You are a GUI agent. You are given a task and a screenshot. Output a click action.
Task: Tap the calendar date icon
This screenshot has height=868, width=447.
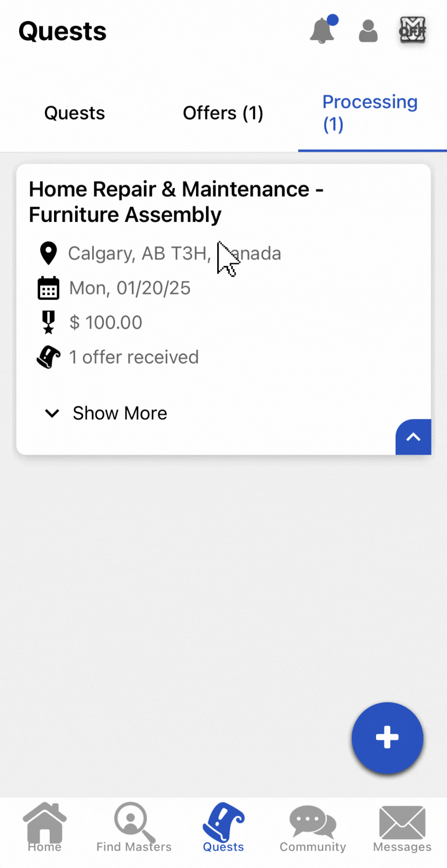pyautogui.click(x=49, y=288)
